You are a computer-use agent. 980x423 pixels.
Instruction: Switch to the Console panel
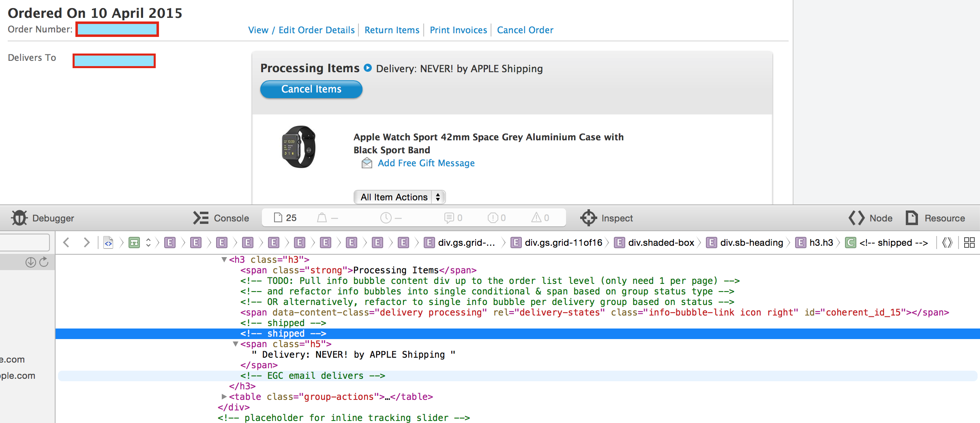click(221, 218)
